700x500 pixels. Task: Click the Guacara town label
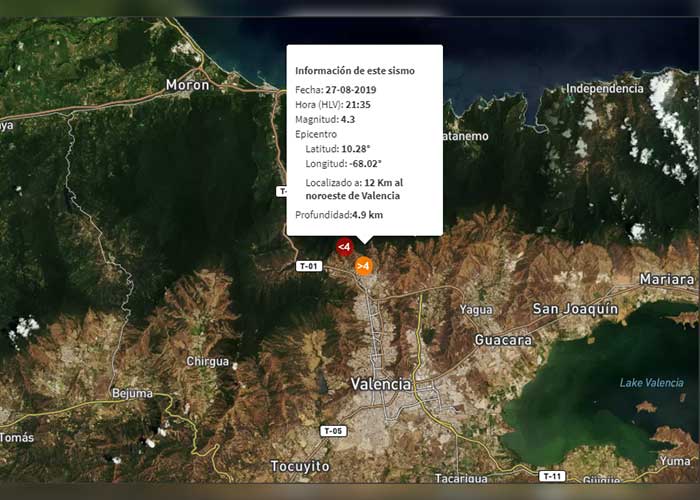point(502,340)
